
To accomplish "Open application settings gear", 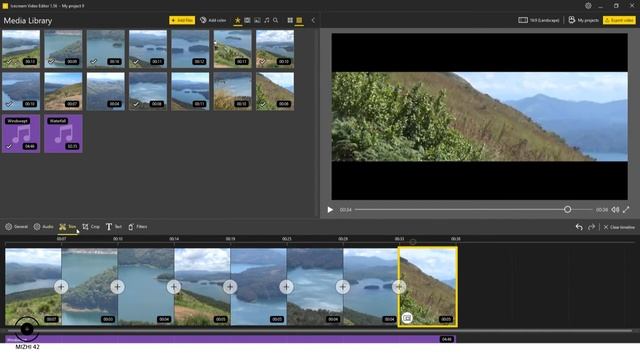I will (588, 6).
